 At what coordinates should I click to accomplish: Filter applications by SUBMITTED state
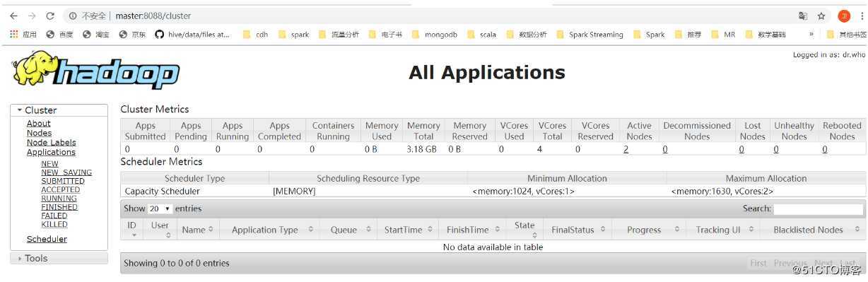[63, 181]
